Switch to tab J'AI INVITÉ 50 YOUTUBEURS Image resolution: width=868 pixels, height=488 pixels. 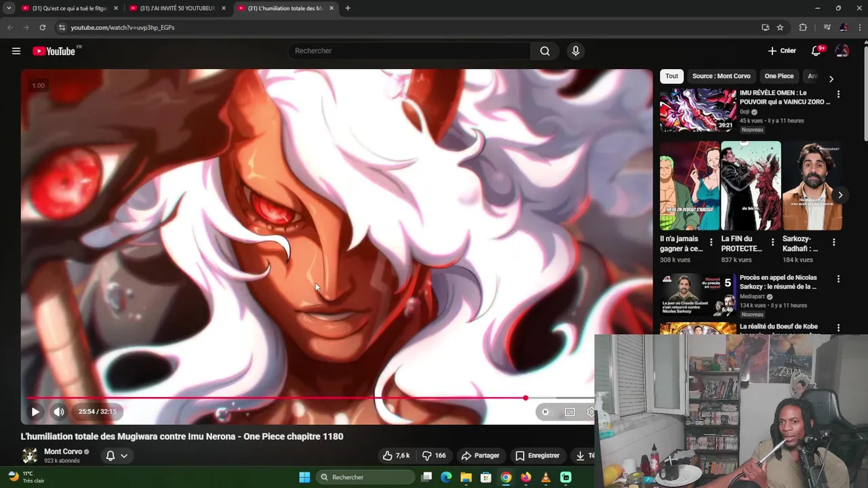click(177, 8)
